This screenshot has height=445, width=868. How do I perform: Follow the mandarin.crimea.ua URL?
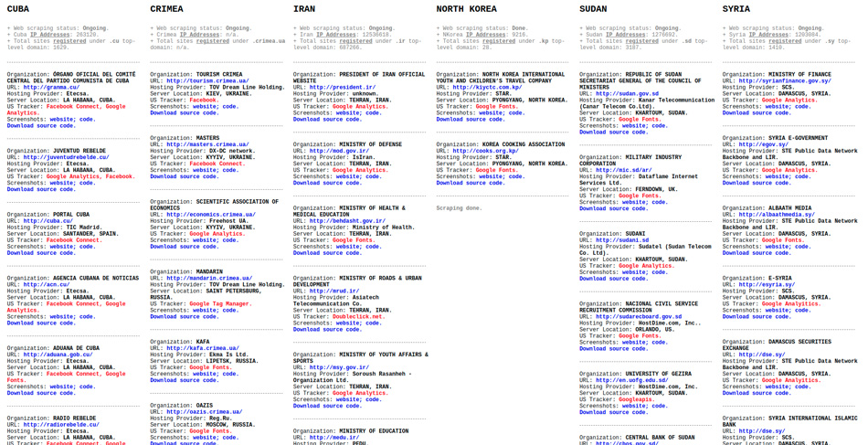pyautogui.click(x=209, y=279)
